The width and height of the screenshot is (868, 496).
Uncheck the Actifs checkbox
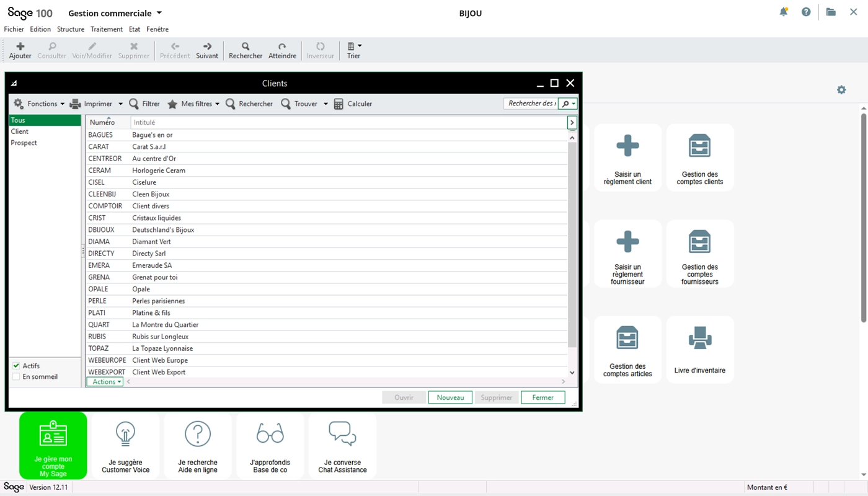[x=17, y=366]
